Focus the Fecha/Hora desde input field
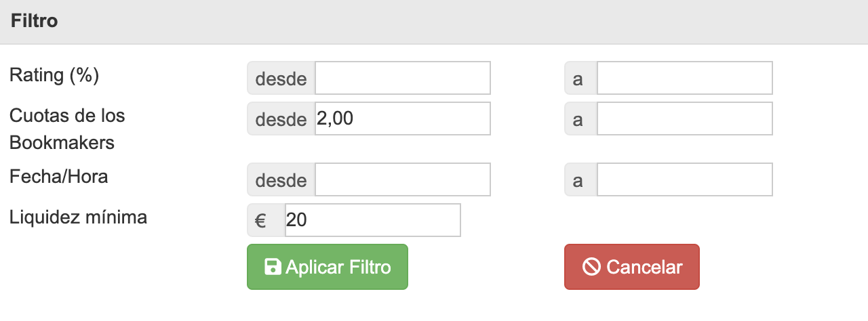This screenshot has width=868, height=321. point(402,180)
